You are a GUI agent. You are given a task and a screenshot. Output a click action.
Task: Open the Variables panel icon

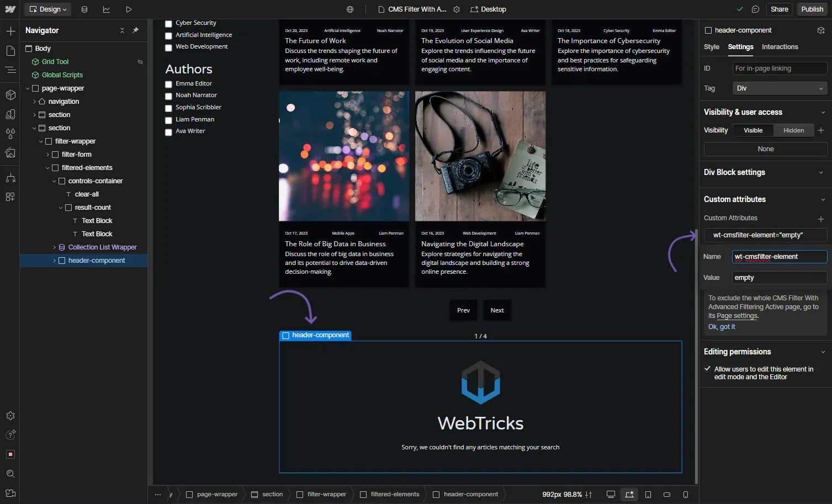tap(10, 114)
